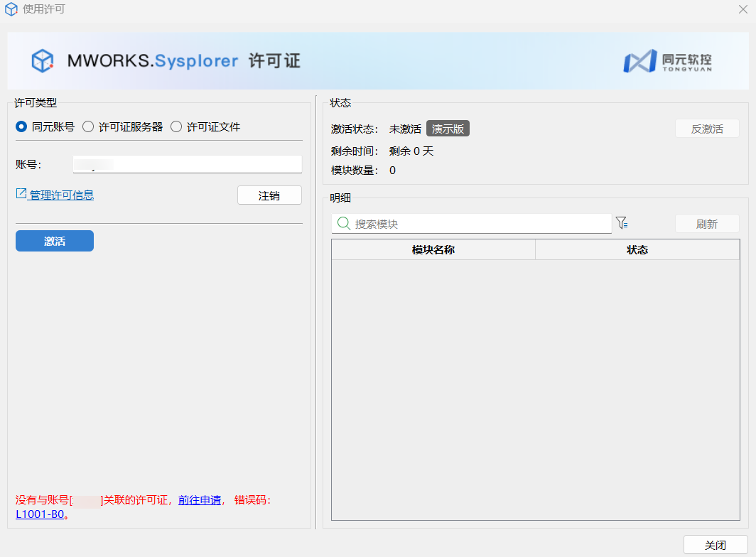756x557 pixels.
Task: Click the app icon in title bar
Action: [11, 10]
